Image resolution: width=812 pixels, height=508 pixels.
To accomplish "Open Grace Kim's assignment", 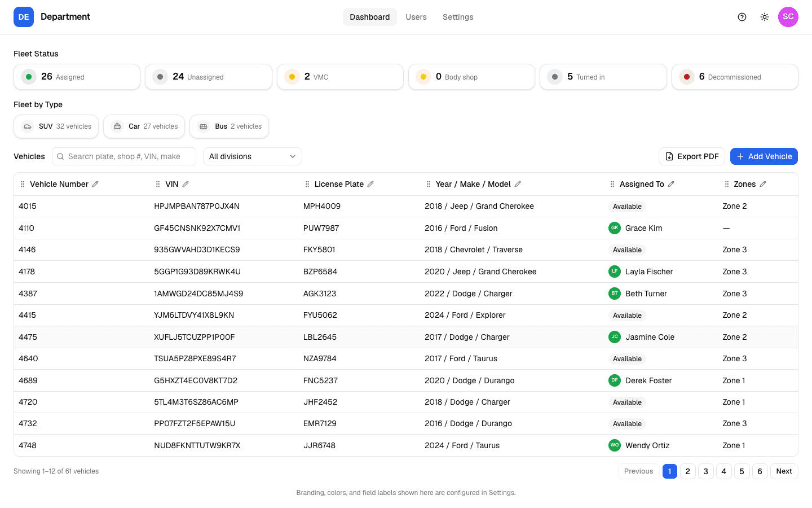I will point(636,228).
